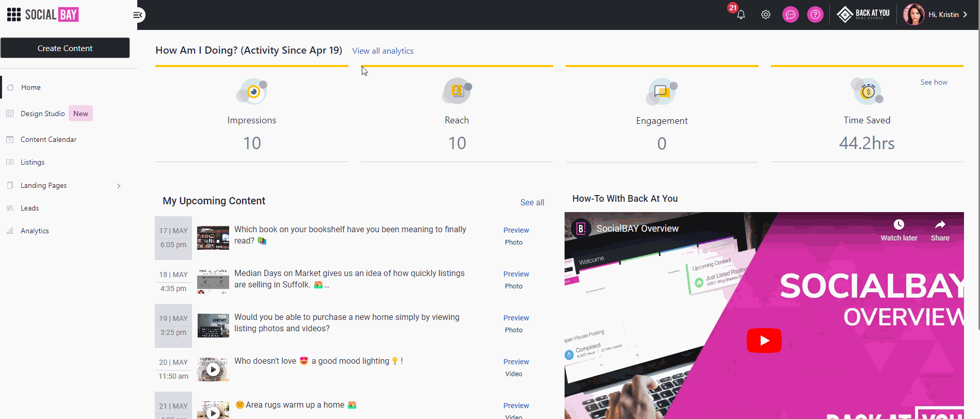Click the Home house icon in sidebar
This screenshot has width=980, height=419.
[x=10, y=87]
